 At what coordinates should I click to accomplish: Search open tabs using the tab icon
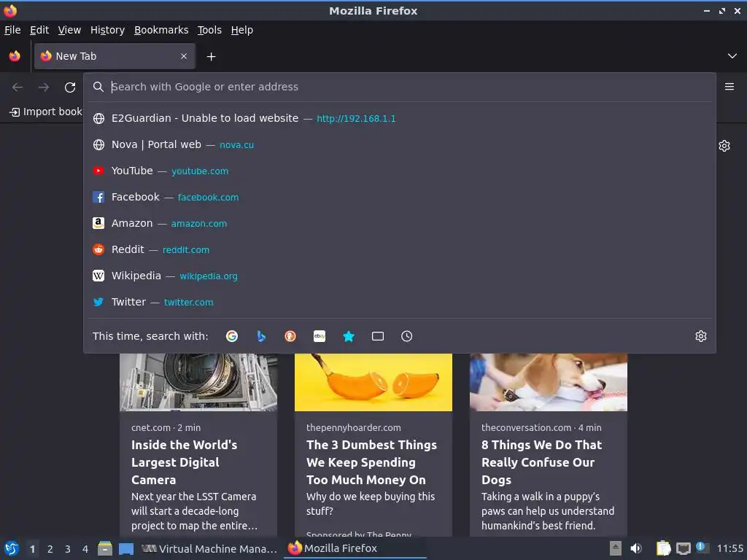click(378, 336)
